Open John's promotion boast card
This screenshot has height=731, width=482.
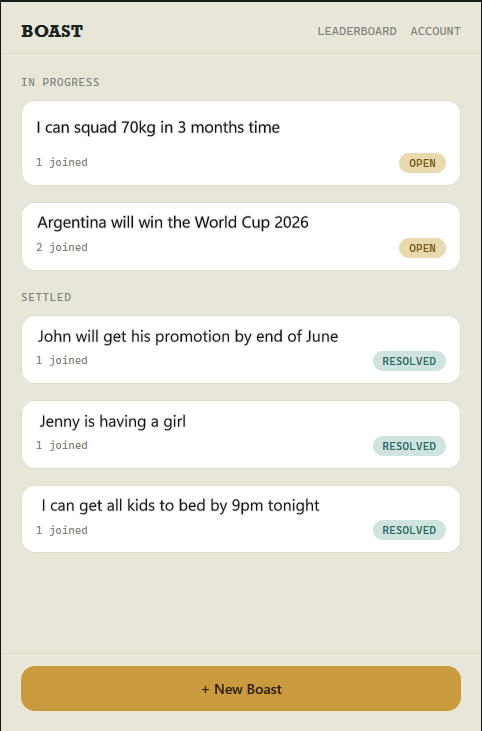[x=241, y=350]
